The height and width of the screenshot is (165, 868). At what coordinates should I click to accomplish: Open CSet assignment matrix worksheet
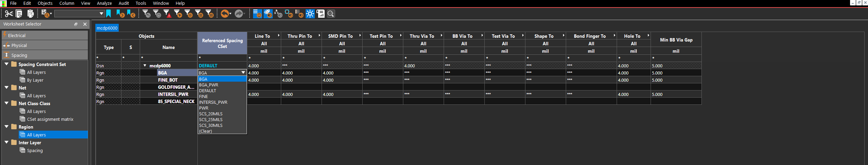[x=50, y=119]
